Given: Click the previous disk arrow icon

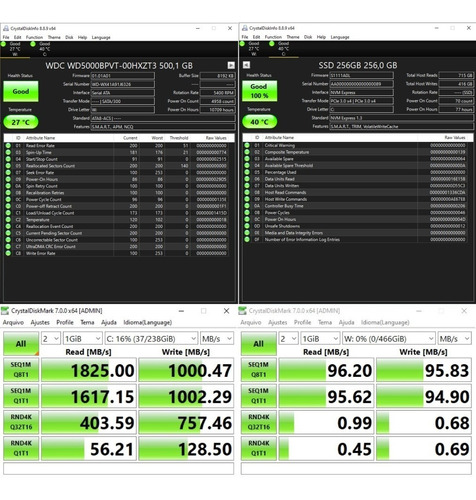Looking at the screenshot, I should [246, 65].
